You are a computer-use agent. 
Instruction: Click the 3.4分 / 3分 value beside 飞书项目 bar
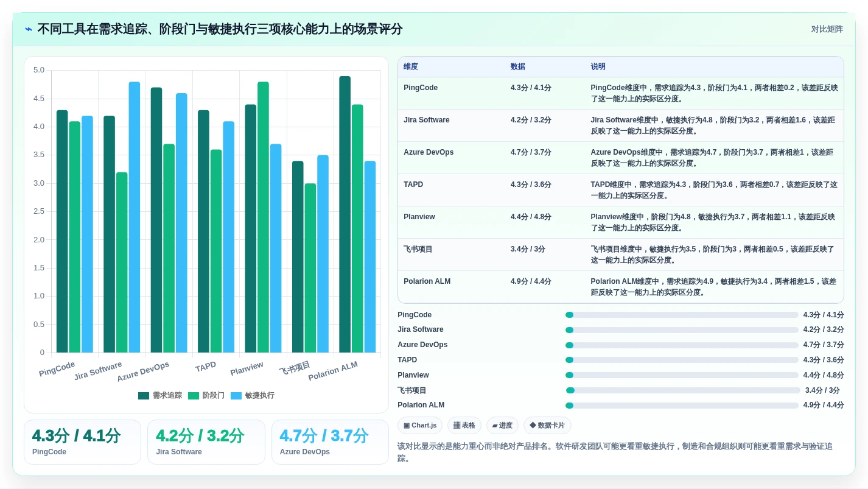tap(822, 390)
